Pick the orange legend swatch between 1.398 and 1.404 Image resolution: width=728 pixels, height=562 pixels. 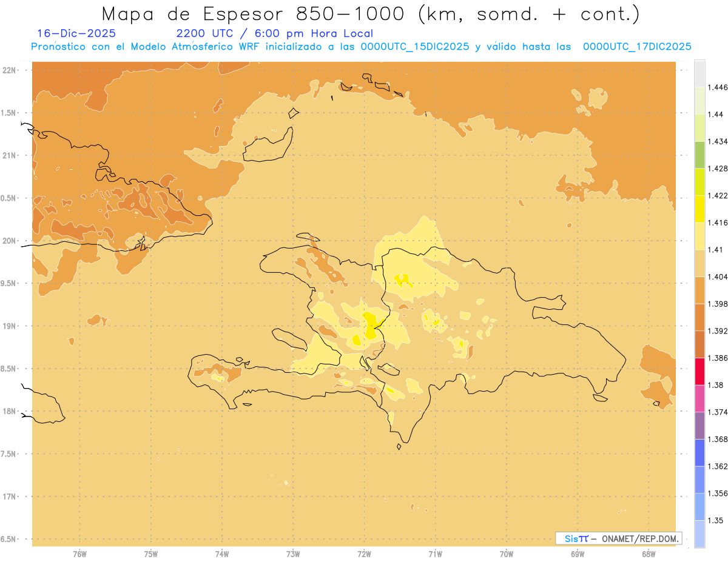coord(699,290)
